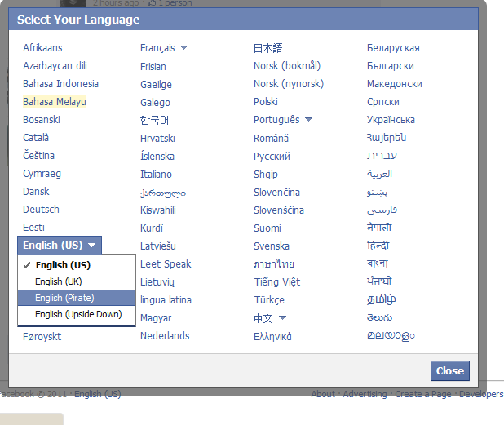The height and width of the screenshot is (425, 504).
Task: Select Svenska language
Action: pyautogui.click(x=272, y=246)
